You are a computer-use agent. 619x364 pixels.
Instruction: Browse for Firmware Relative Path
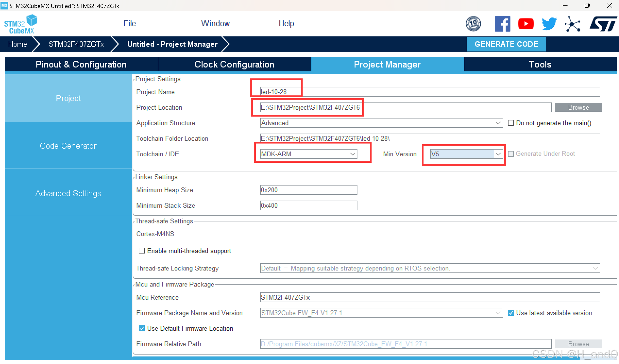pos(578,344)
